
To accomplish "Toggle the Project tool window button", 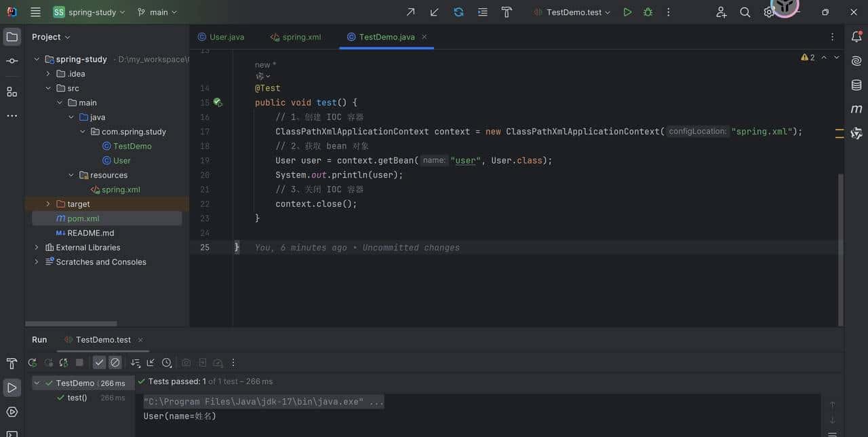I will pyautogui.click(x=12, y=37).
